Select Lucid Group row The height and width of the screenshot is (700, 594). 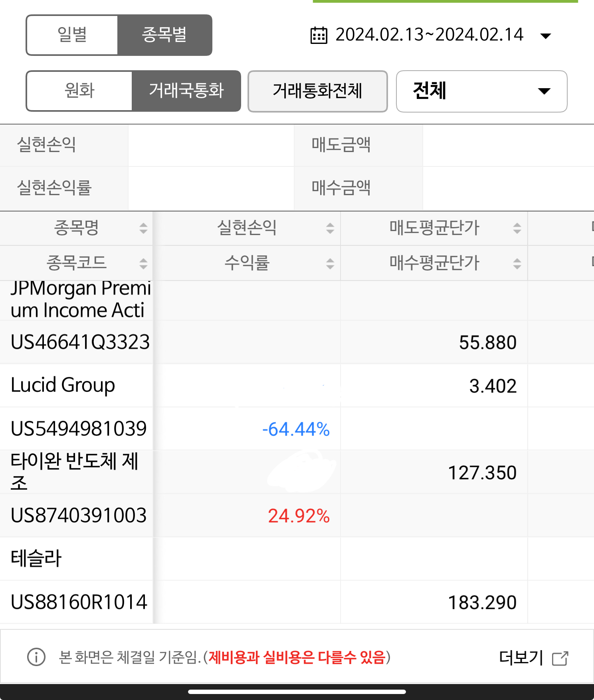click(63, 385)
